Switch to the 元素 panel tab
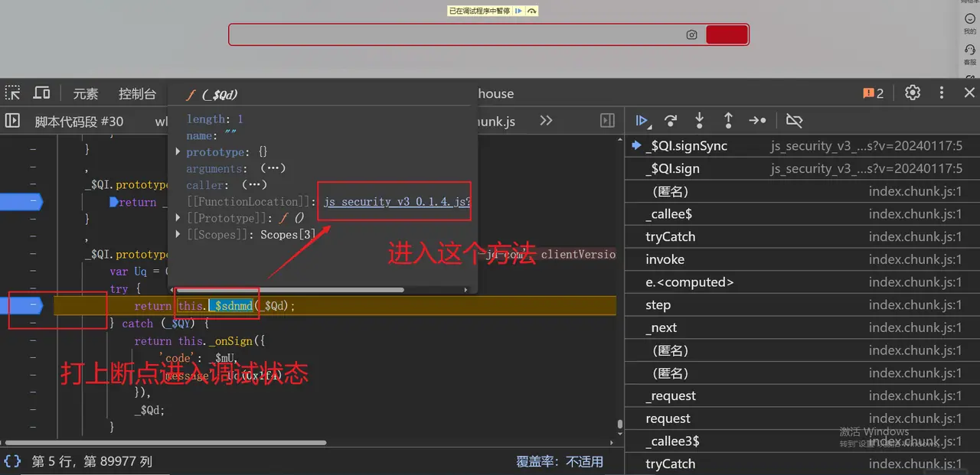 [x=86, y=93]
